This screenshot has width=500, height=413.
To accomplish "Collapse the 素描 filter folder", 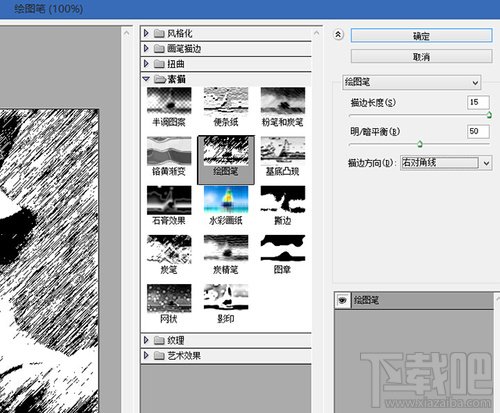I will (146, 79).
